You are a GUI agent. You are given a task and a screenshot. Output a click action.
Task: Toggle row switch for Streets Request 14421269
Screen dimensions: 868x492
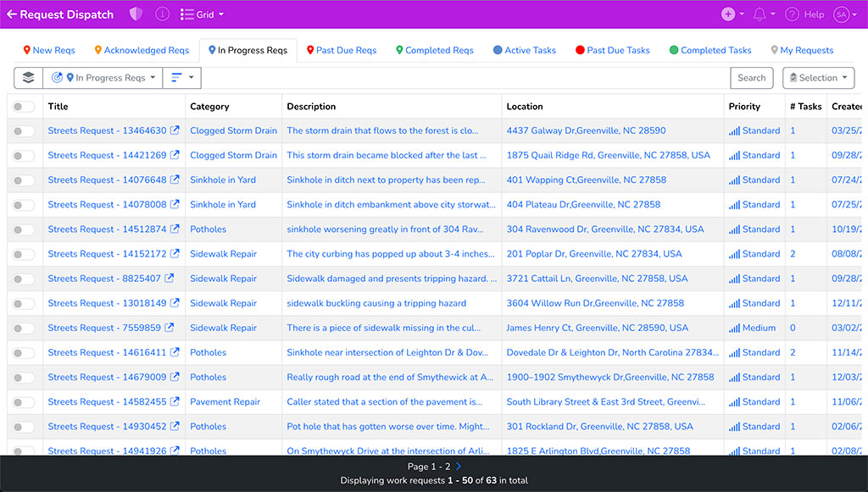point(24,156)
